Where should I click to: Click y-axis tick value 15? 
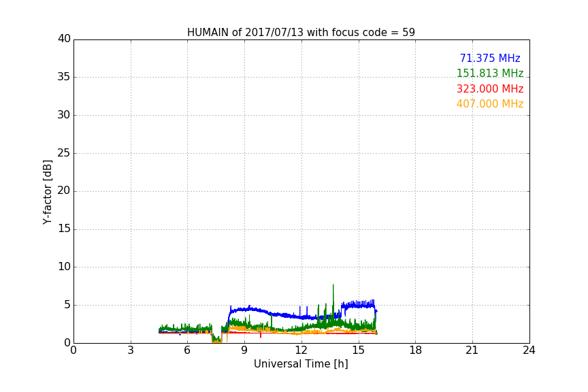coord(64,229)
